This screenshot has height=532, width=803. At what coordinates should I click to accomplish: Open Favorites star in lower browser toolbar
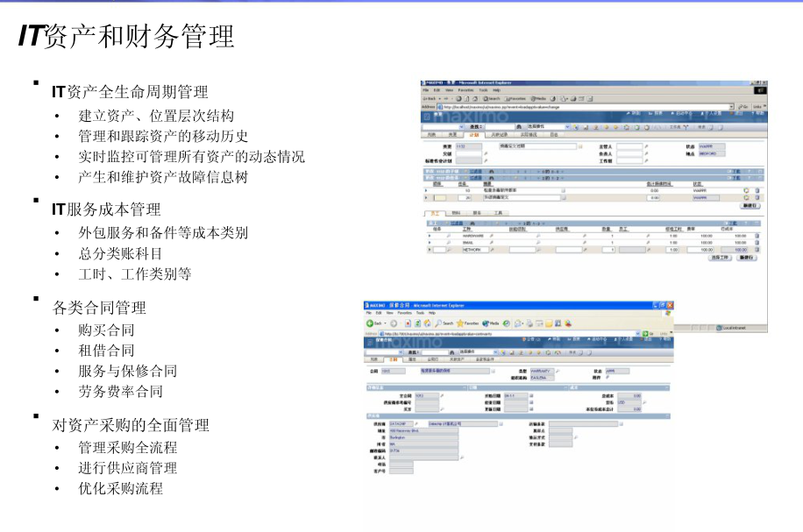(x=458, y=323)
